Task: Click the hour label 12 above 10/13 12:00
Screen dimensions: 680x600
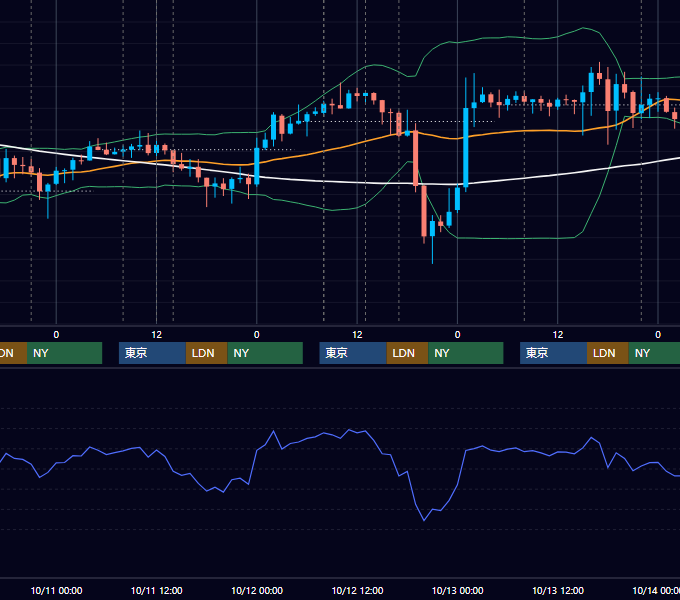Action: 558,335
